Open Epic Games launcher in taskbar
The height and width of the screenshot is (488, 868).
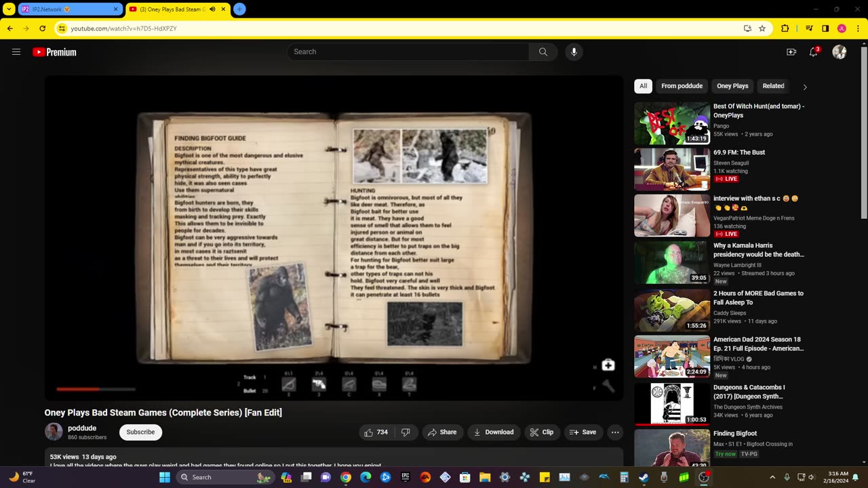click(406, 477)
